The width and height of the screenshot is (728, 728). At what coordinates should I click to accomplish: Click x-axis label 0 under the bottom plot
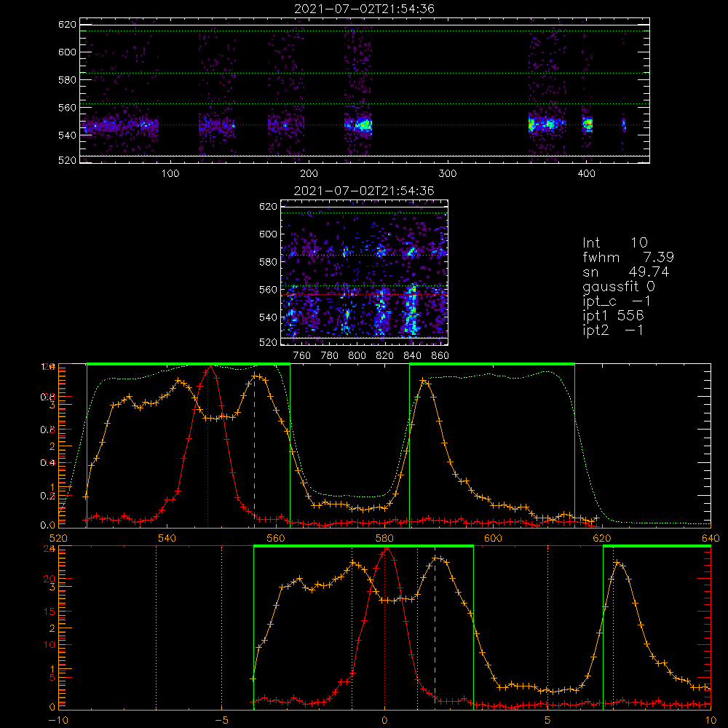[384, 720]
